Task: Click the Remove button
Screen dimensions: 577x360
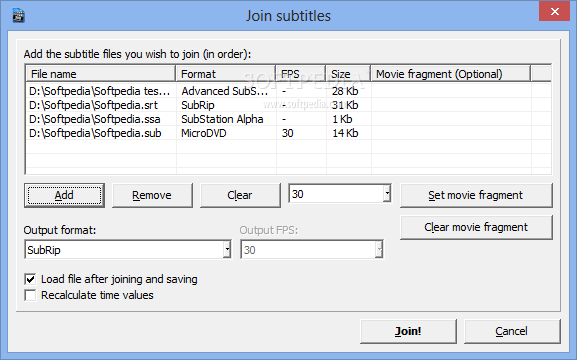Action: 152,195
